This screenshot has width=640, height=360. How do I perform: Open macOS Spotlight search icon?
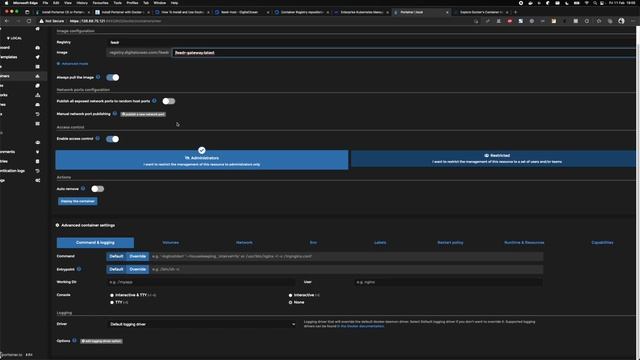(x=595, y=3)
